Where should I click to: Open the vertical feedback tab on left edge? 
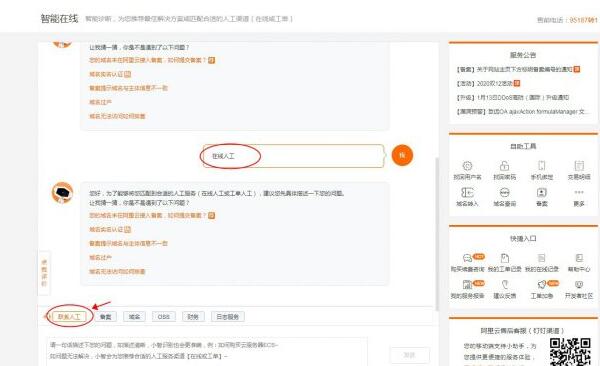click(44, 273)
